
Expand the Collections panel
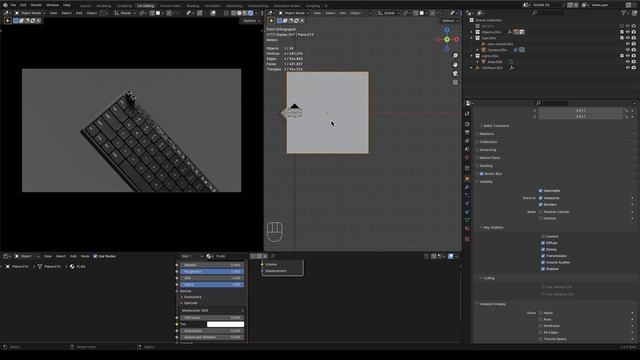click(488, 142)
